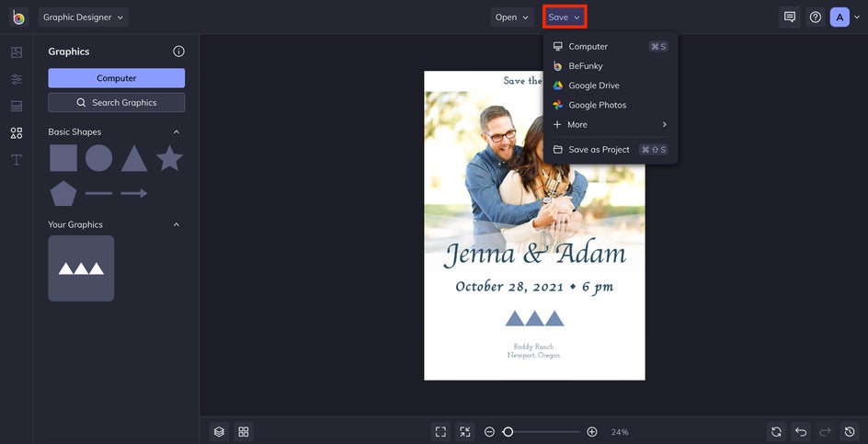
Task: Click the Layers icon in bottom bar
Action: [x=219, y=431]
